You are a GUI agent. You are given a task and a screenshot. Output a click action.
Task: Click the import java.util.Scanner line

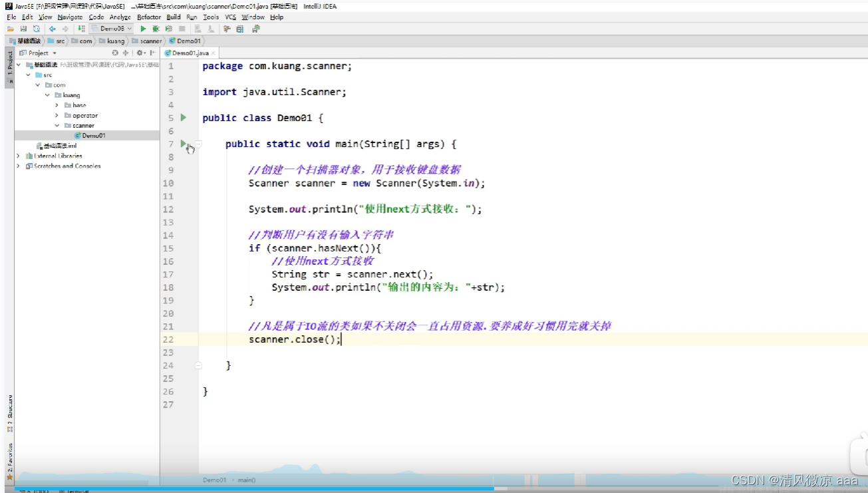[x=274, y=92]
